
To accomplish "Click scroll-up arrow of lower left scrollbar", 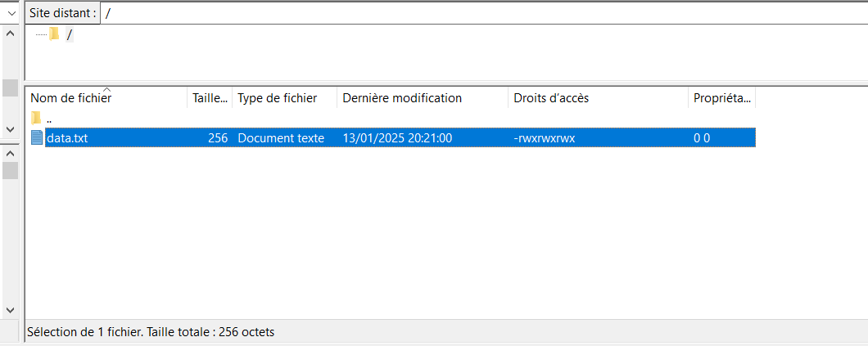I will pos(11,152).
